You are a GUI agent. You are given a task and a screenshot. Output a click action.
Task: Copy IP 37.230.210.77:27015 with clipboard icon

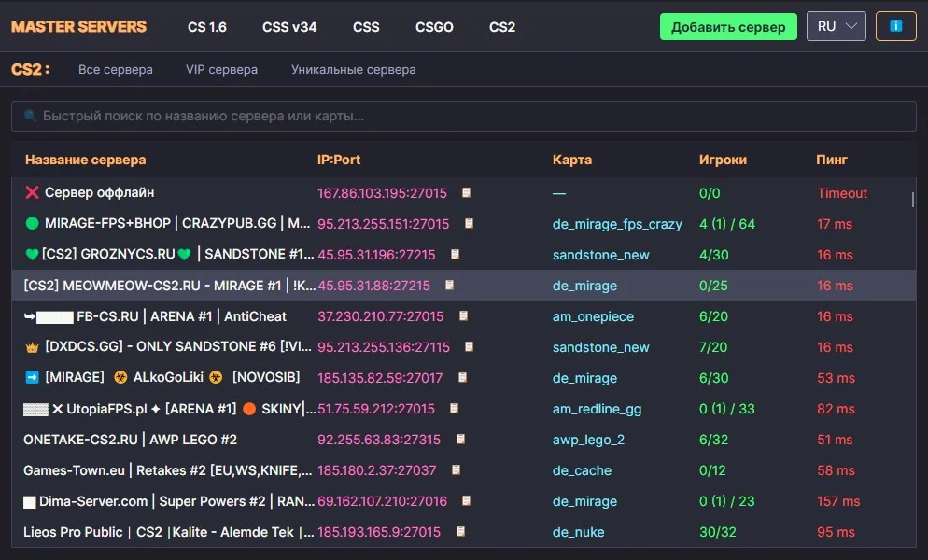(x=463, y=315)
